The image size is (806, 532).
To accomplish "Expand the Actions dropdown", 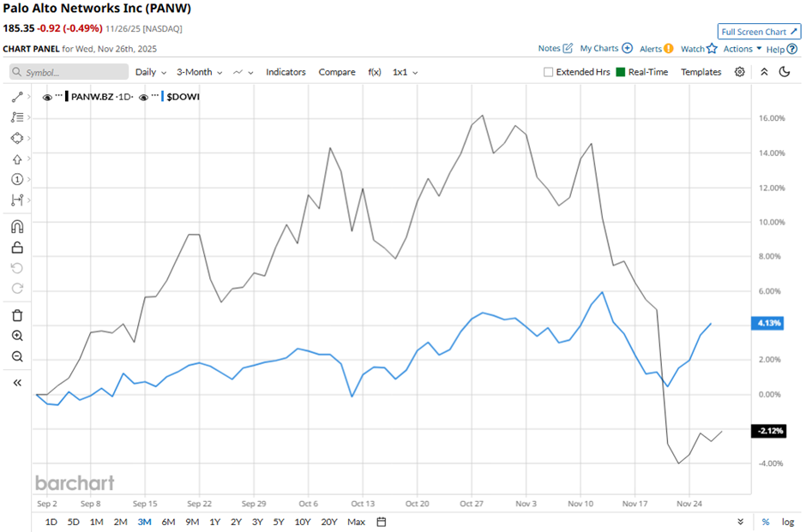I will (743, 49).
